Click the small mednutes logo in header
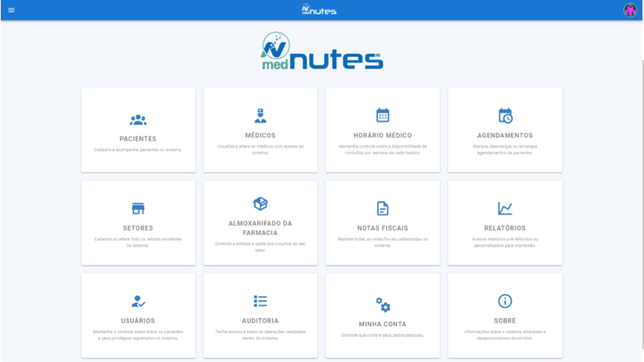This screenshot has width=644, height=362. tap(319, 10)
